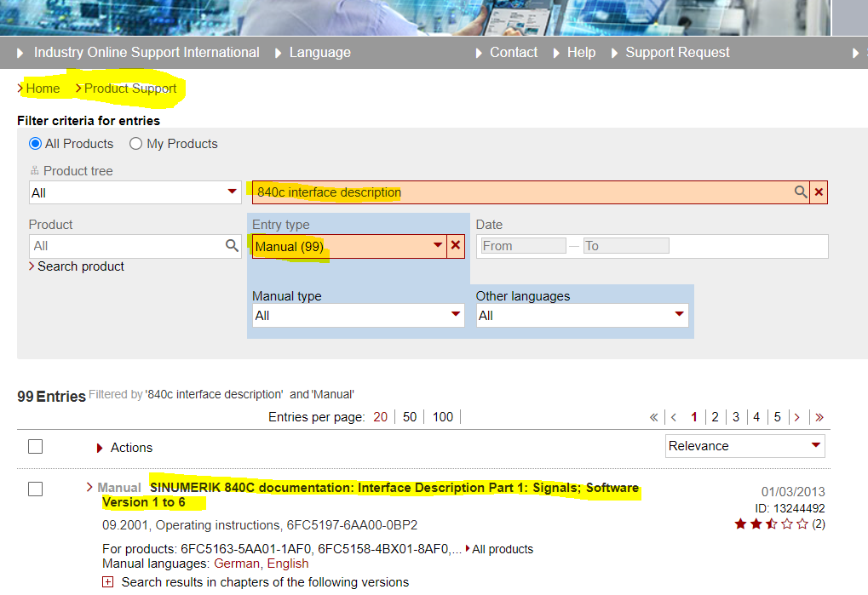The height and width of the screenshot is (595, 868).
Task: Click the magnifier icon in the Product field
Action: (x=232, y=245)
